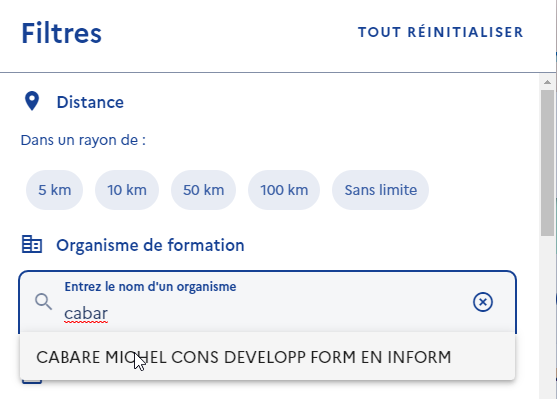Click the magnifier search icon in organisme field
Screen dimensions: 557x399
coord(43,302)
